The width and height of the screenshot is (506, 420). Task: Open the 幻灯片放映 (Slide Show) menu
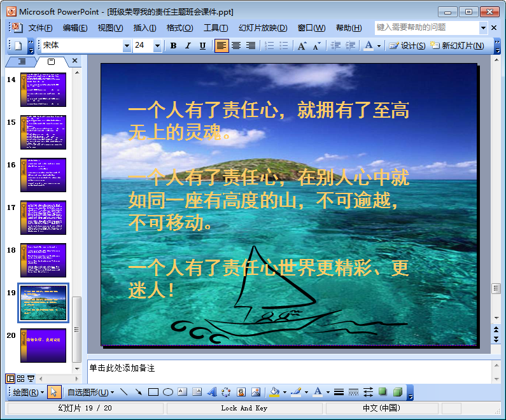click(x=263, y=28)
